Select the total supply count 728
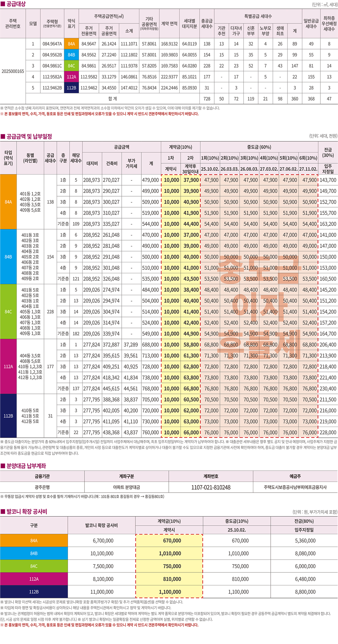338x644 pixels. point(207,99)
